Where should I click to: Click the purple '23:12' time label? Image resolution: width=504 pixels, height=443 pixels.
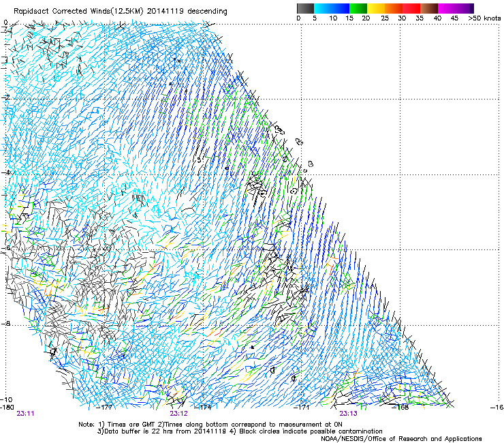(178, 414)
